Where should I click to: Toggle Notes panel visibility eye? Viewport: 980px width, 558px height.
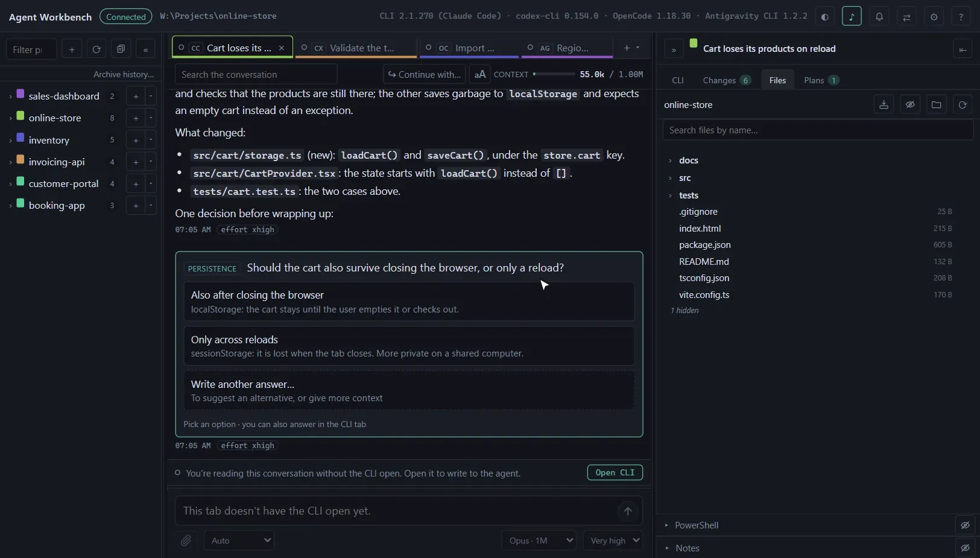click(965, 548)
